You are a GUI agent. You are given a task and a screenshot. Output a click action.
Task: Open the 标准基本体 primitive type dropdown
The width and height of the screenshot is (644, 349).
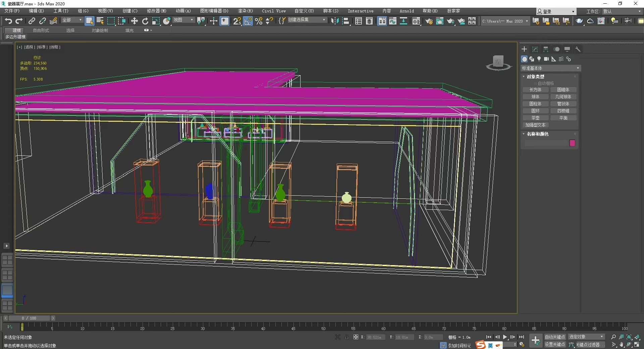[550, 68]
